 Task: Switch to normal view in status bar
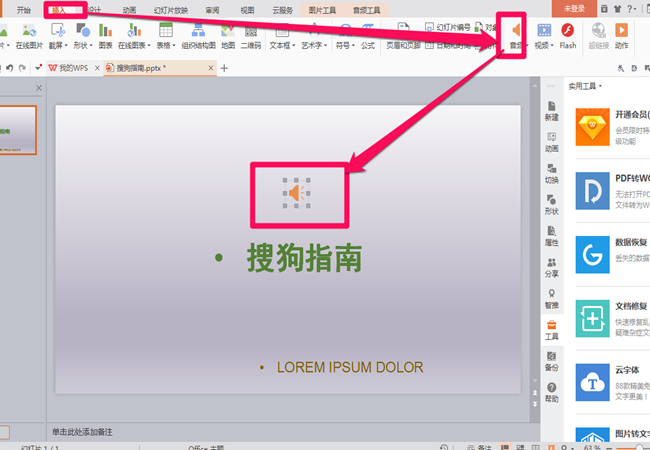pyautogui.click(x=504, y=447)
